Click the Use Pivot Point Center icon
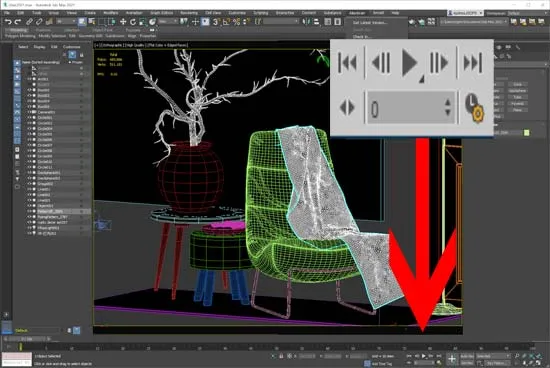Screen dimensions: 550x368 coord(184,22)
